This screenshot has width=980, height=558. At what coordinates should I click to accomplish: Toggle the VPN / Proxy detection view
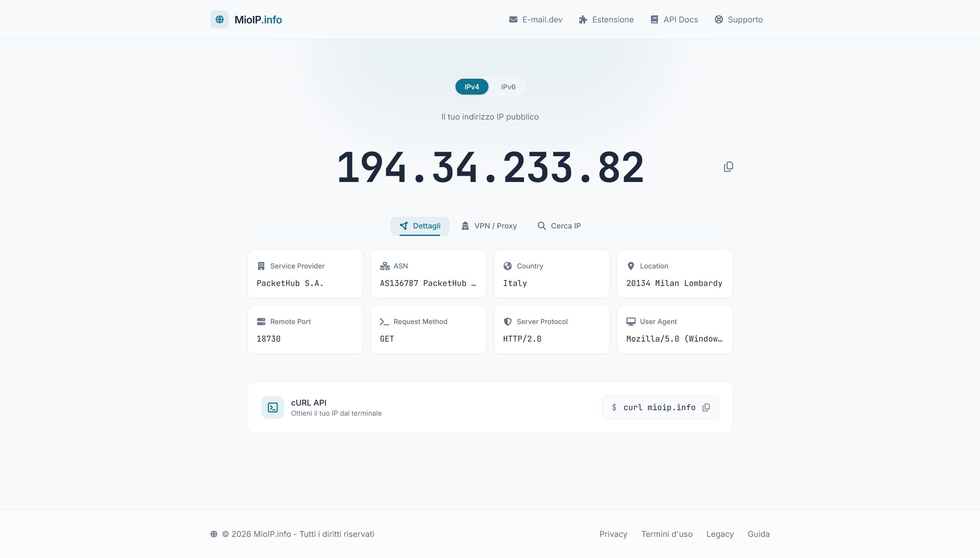(x=489, y=226)
